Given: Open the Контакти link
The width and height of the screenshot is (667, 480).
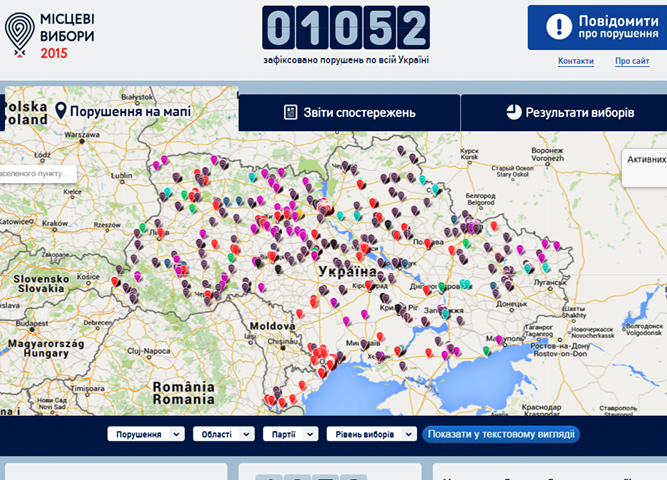Looking at the screenshot, I should click(x=576, y=61).
